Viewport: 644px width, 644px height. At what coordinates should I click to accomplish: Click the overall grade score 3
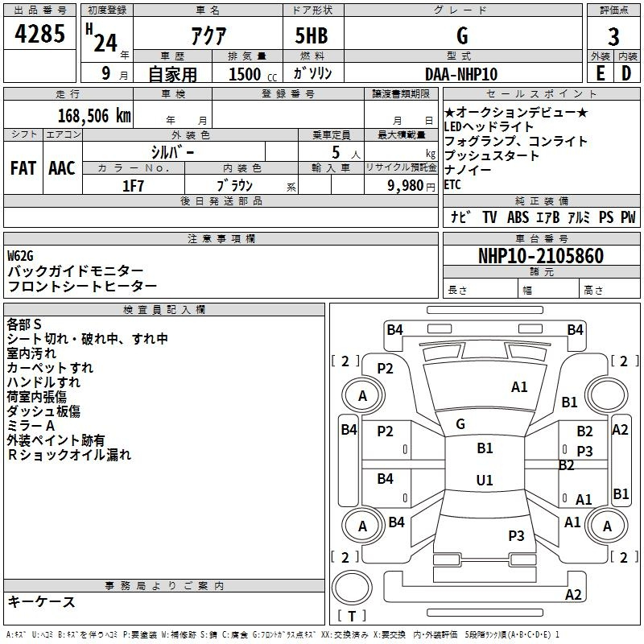click(x=613, y=37)
